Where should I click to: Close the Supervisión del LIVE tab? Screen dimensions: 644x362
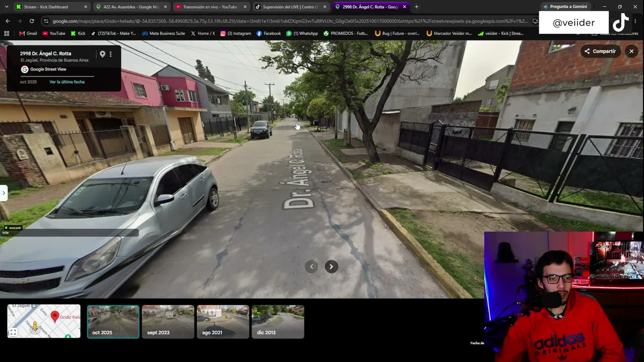click(x=325, y=7)
